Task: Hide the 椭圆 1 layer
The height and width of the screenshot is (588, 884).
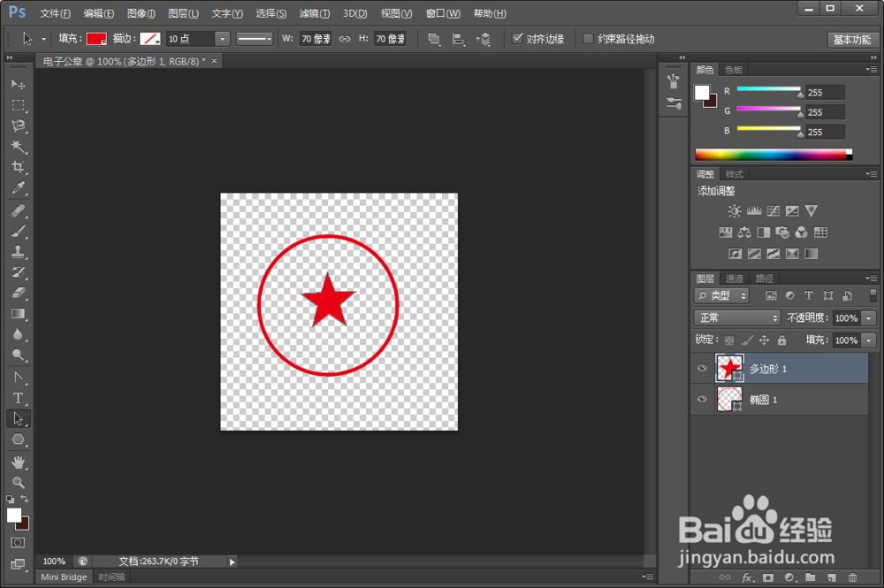Action: tap(702, 399)
